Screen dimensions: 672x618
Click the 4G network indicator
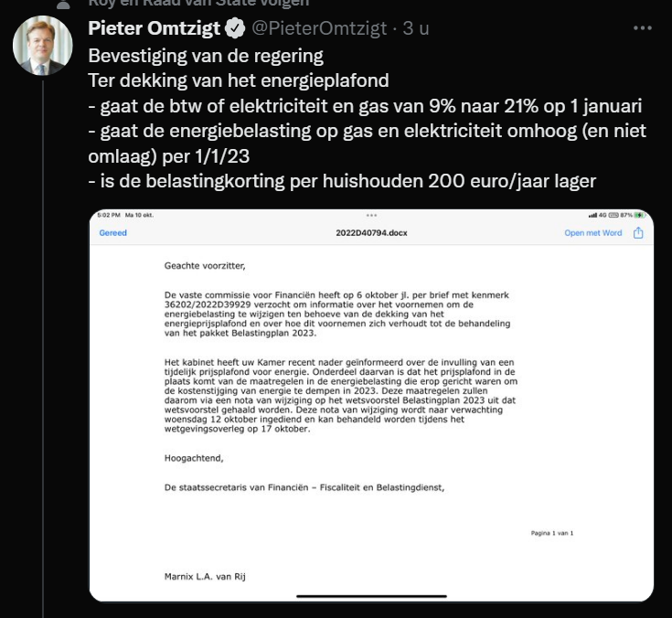click(604, 216)
